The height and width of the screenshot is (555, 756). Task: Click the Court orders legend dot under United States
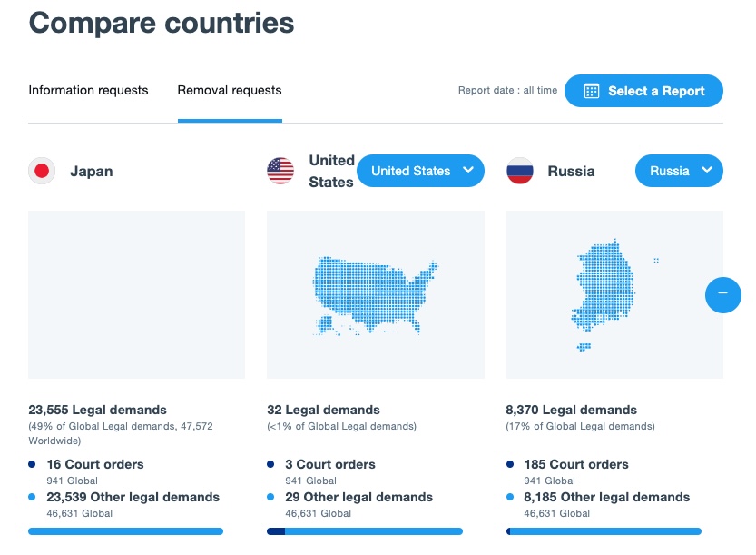272,464
